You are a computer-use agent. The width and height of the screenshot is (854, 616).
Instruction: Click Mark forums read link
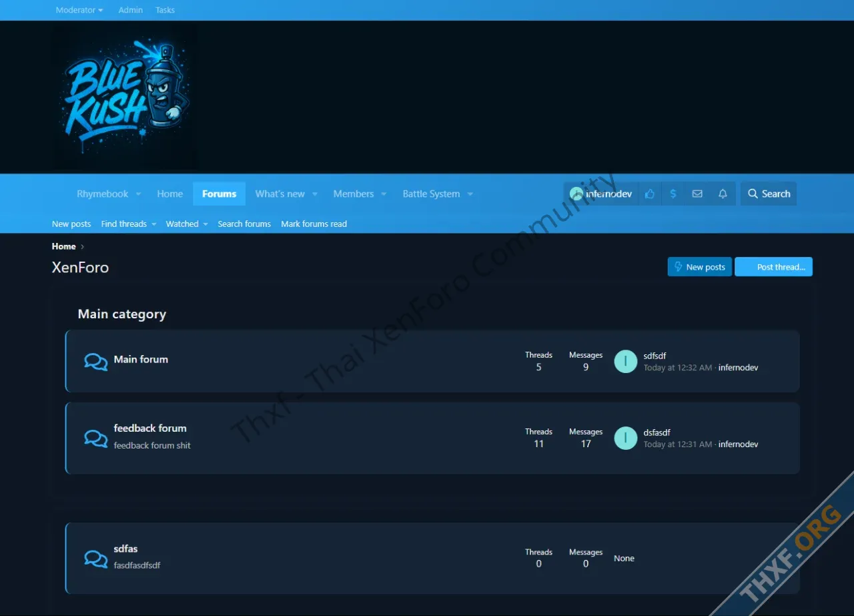(314, 224)
